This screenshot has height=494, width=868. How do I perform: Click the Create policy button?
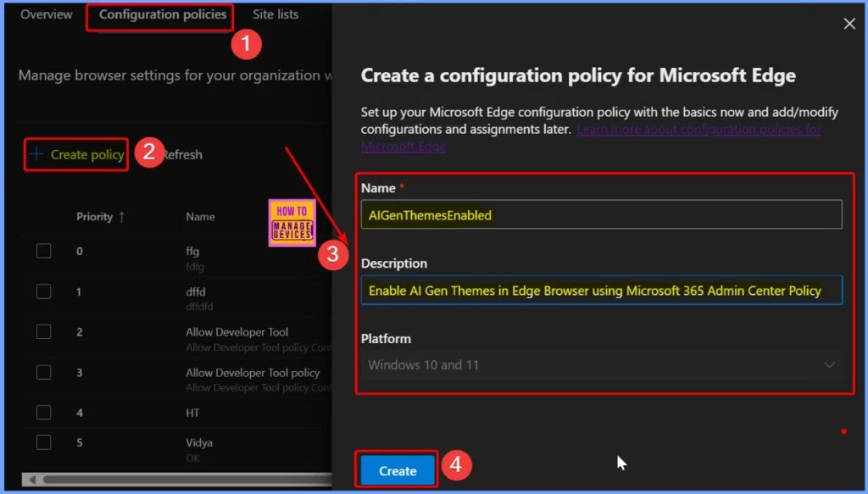[x=76, y=154]
